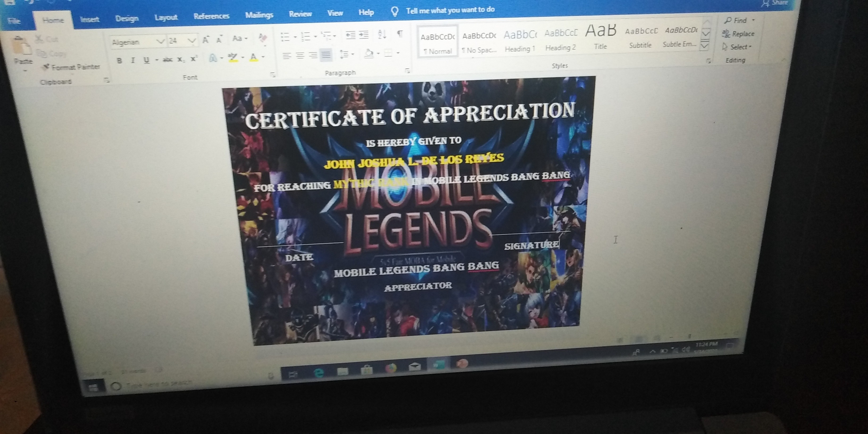Image resolution: width=868 pixels, height=434 pixels.
Task: Open the Mail app on the taskbar
Action: click(x=415, y=367)
